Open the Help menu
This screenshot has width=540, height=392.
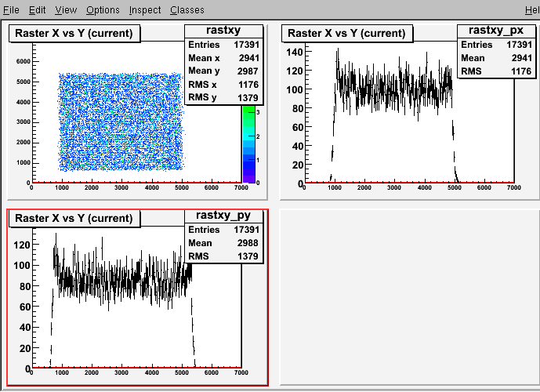click(532, 10)
